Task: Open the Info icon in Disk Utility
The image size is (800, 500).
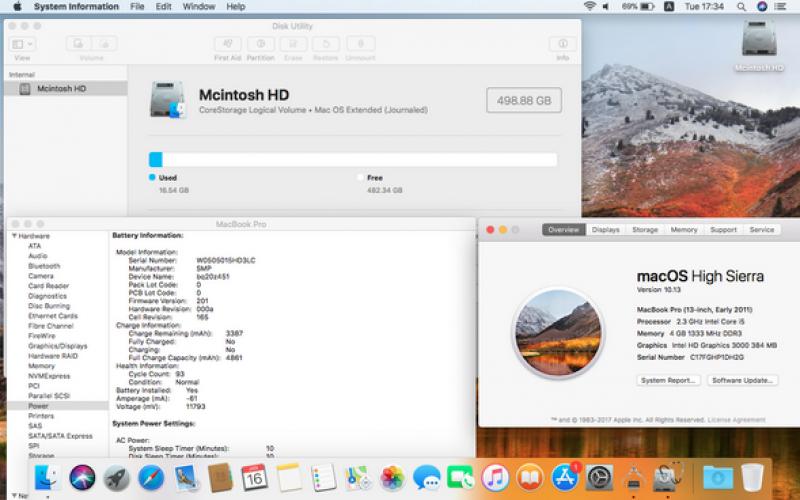Action: [x=563, y=44]
